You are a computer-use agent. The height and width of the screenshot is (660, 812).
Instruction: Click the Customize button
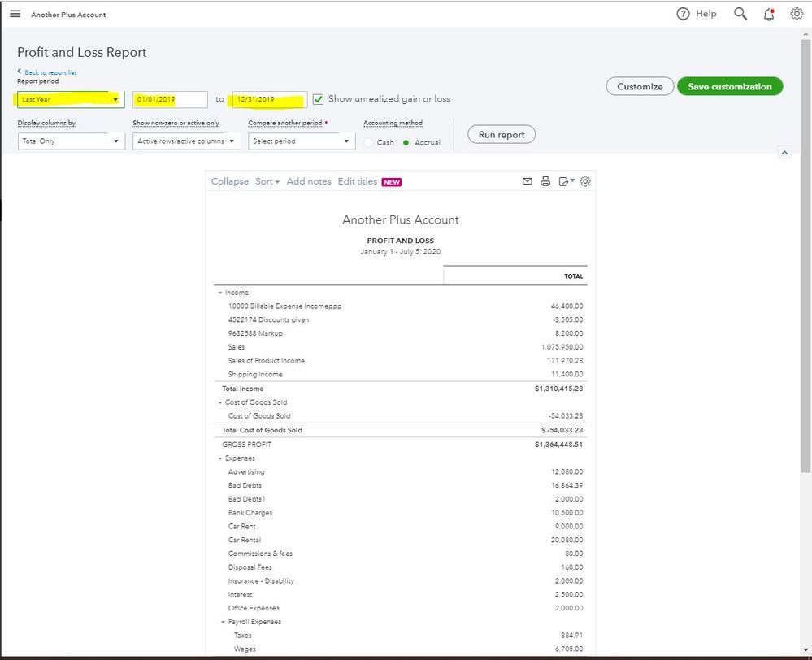click(640, 86)
